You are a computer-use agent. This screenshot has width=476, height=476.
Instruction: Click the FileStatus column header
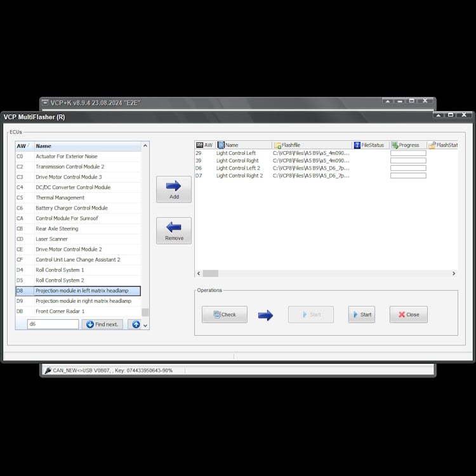click(x=371, y=145)
